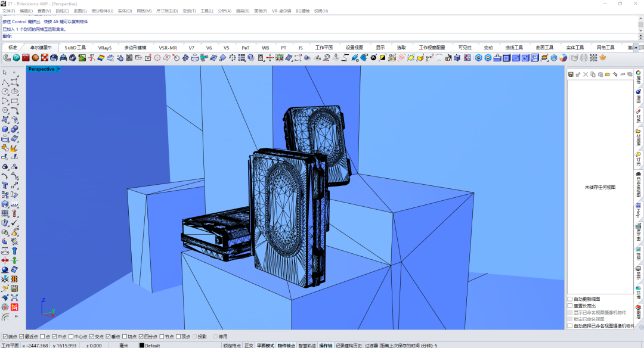Screen dimensions: 644x348
Task: Click the red pink spiral toolbar icon
Action: [401, 58]
